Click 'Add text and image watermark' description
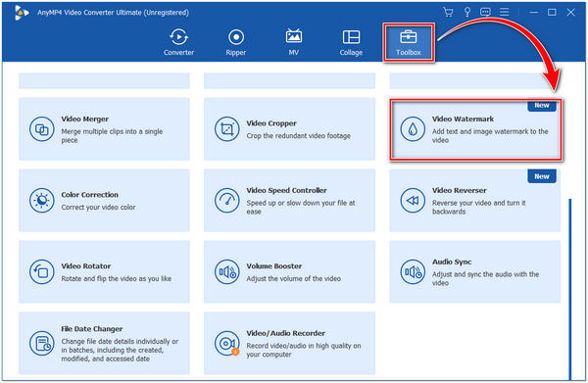 point(490,135)
